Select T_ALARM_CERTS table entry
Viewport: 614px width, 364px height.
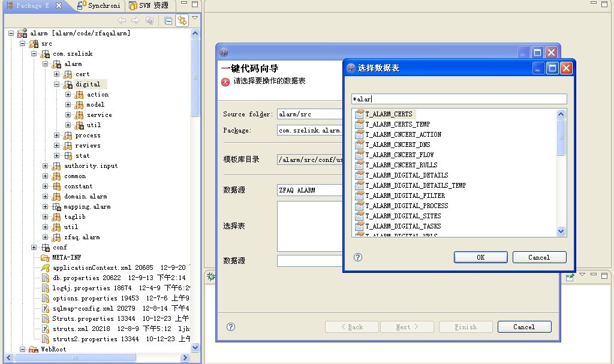pyautogui.click(x=389, y=114)
